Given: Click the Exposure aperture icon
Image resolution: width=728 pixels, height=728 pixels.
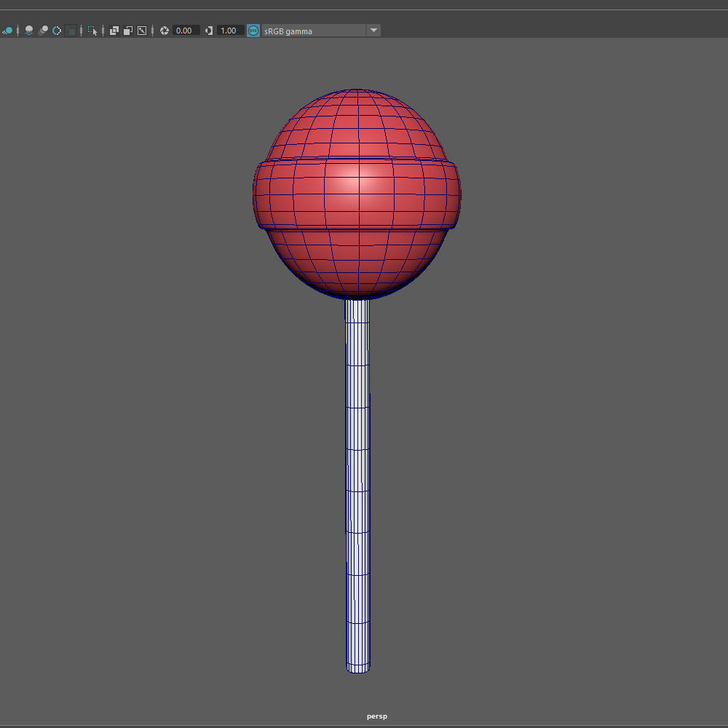Looking at the screenshot, I should [165, 31].
